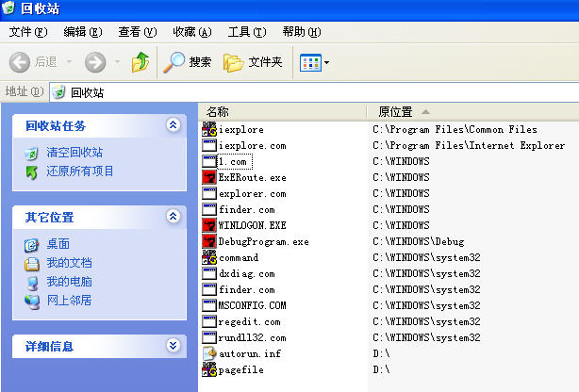The image size is (579, 392).
Task: Open 网上邻居 link
Action: (x=69, y=300)
